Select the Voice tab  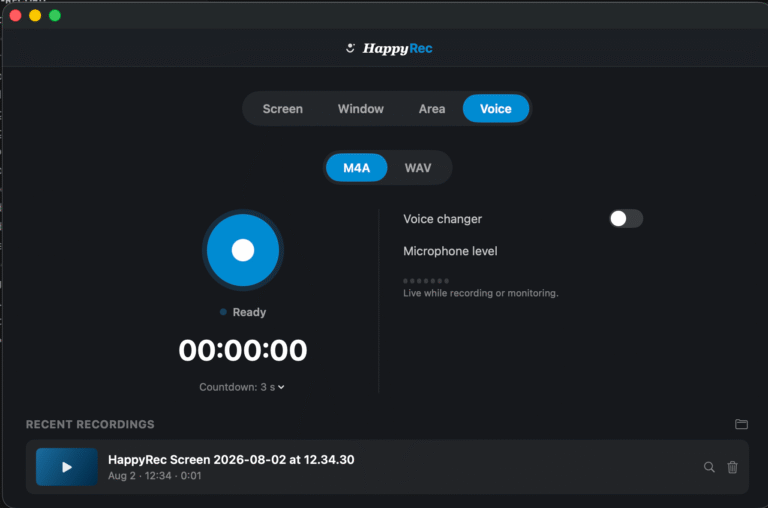pyautogui.click(x=496, y=109)
